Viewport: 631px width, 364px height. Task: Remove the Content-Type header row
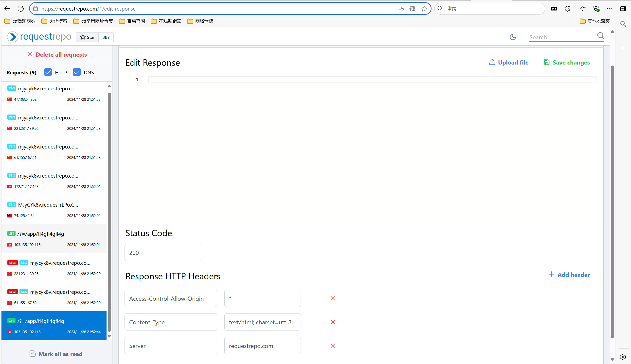tap(333, 322)
